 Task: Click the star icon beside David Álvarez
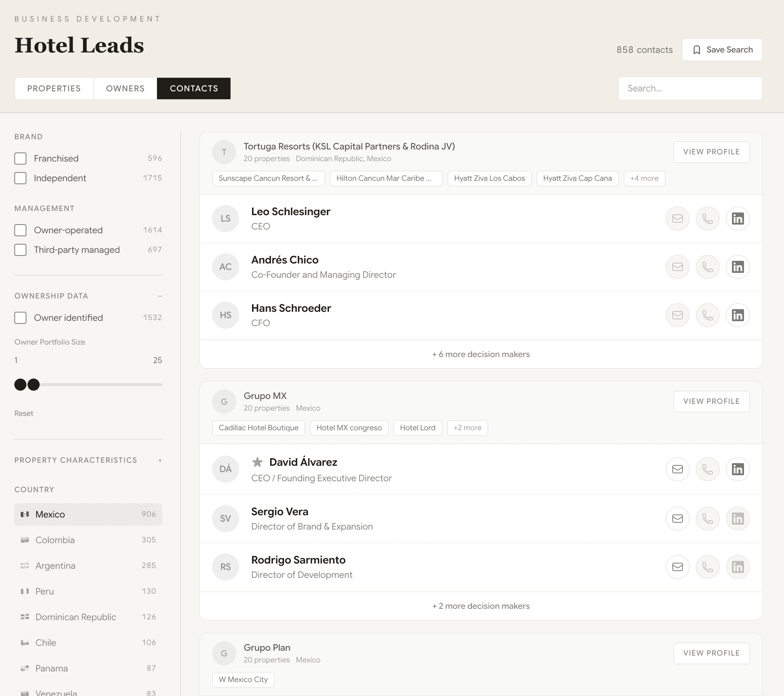click(257, 462)
